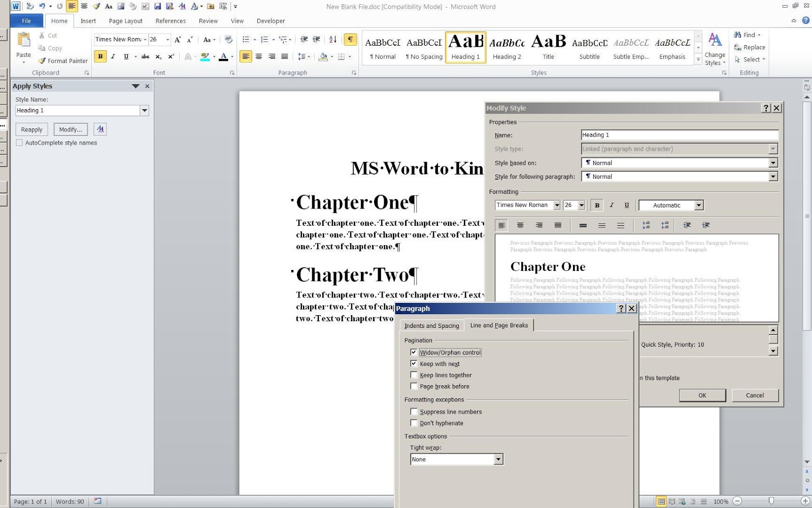Open the Tight wrap dropdown

pos(498,459)
